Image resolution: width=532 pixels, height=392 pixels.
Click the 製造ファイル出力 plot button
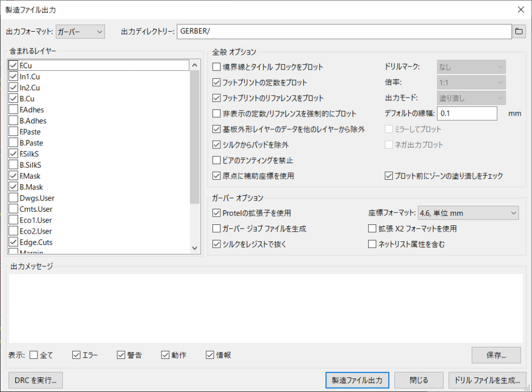tap(357, 380)
